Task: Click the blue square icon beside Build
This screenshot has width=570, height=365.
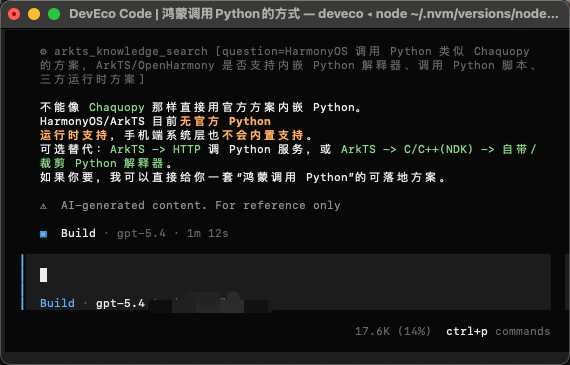Action: [x=43, y=234]
